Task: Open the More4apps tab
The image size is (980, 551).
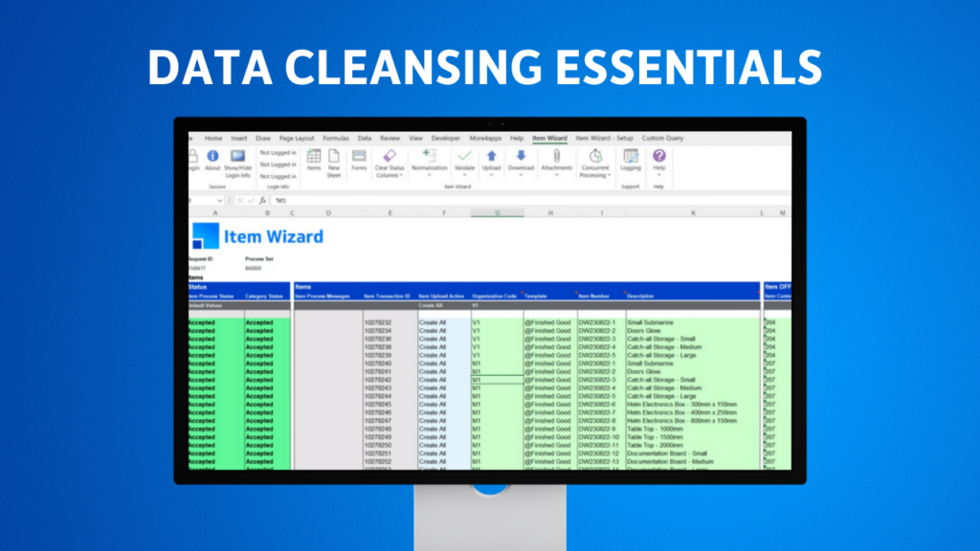Action: tap(485, 138)
